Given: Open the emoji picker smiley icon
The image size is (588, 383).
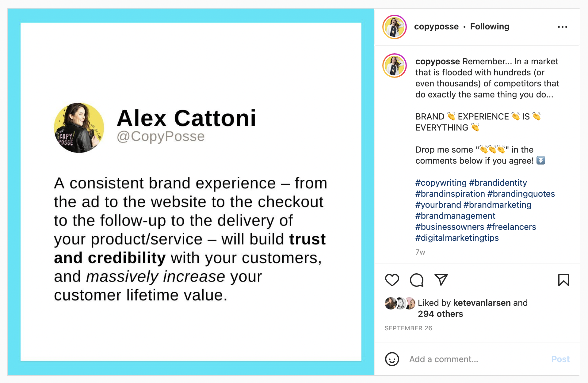Looking at the screenshot, I should [392, 359].
